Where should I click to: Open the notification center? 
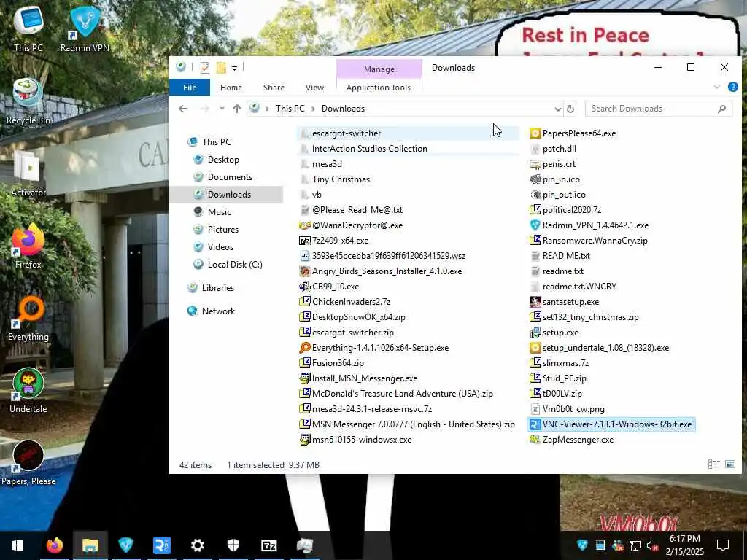click(723, 545)
